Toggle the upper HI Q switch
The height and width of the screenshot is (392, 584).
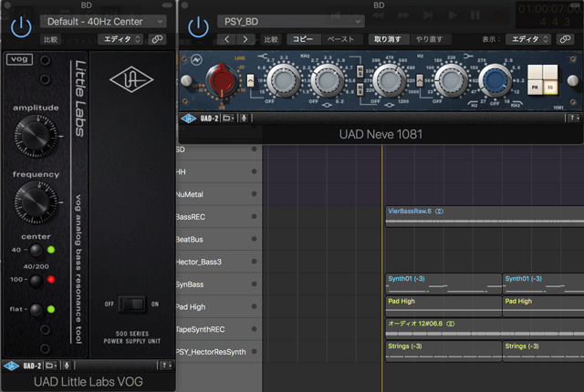360,71
